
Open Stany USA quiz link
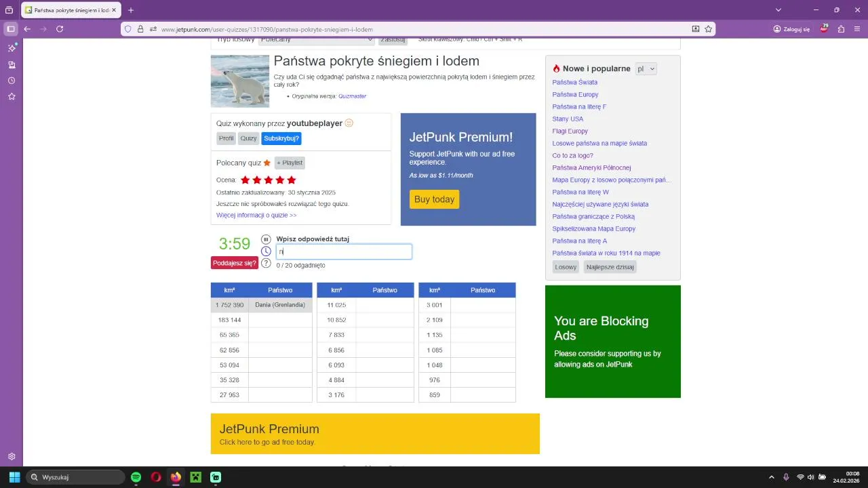click(568, 119)
